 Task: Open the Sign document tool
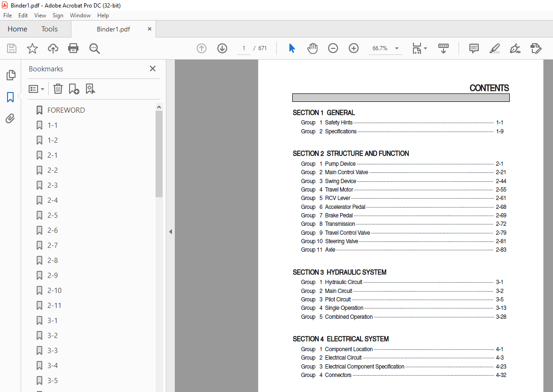(x=515, y=48)
